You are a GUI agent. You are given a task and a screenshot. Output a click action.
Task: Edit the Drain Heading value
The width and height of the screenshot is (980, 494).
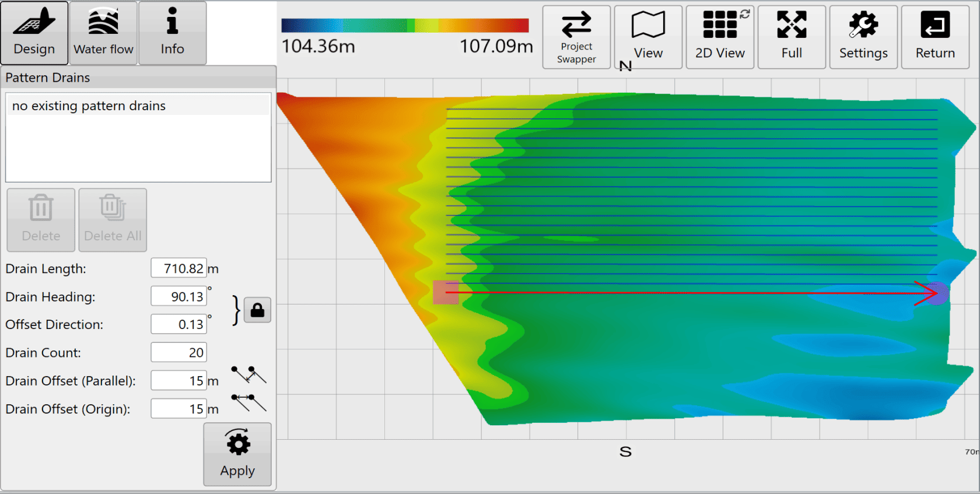pyautogui.click(x=178, y=296)
